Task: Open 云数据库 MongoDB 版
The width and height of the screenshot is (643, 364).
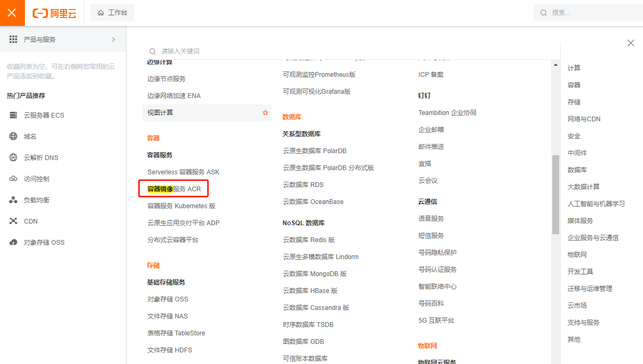Action: coord(315,273)
